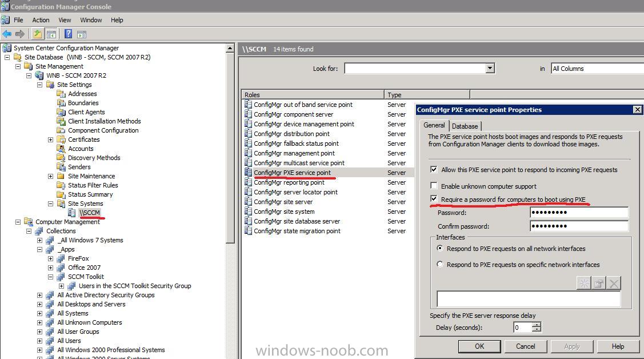
Task: Open the View menu
Action: coord(65,20)
